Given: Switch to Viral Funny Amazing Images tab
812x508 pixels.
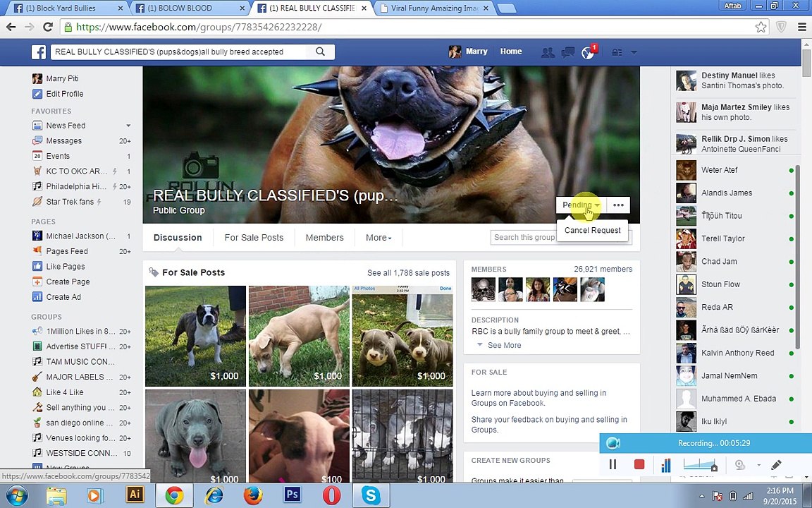Looking at the screenshot, I should [x=434, y=8].
